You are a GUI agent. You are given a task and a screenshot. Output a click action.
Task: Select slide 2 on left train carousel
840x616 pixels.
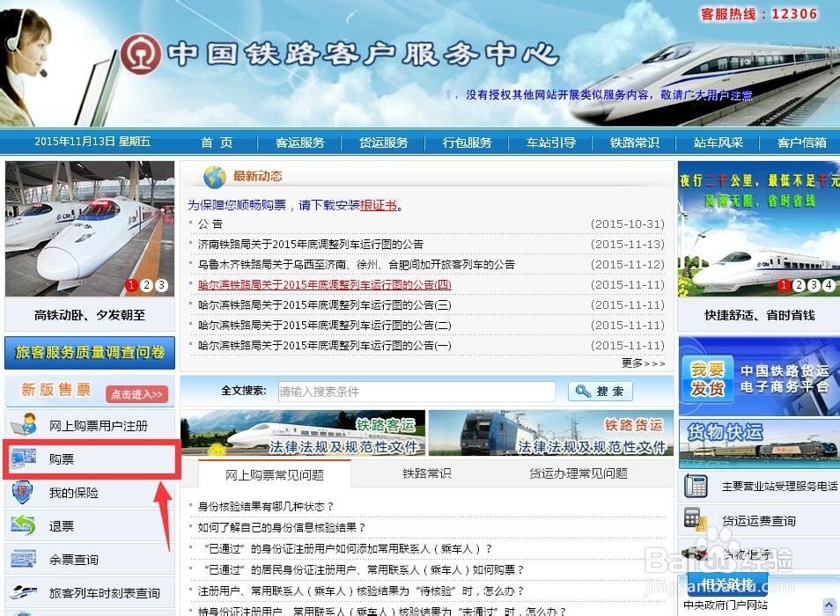point(146,285)
